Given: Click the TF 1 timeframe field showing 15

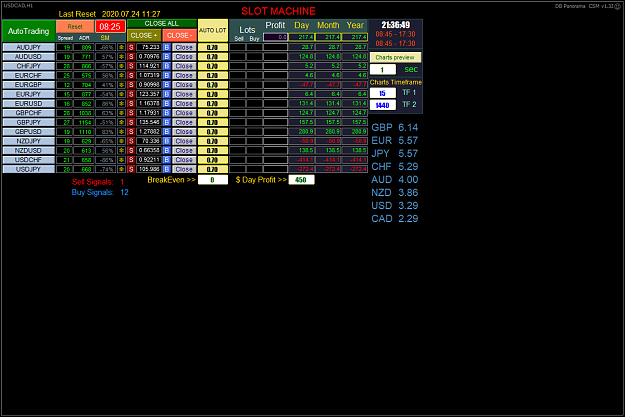Looking at the screenshot, I should 383,93.
